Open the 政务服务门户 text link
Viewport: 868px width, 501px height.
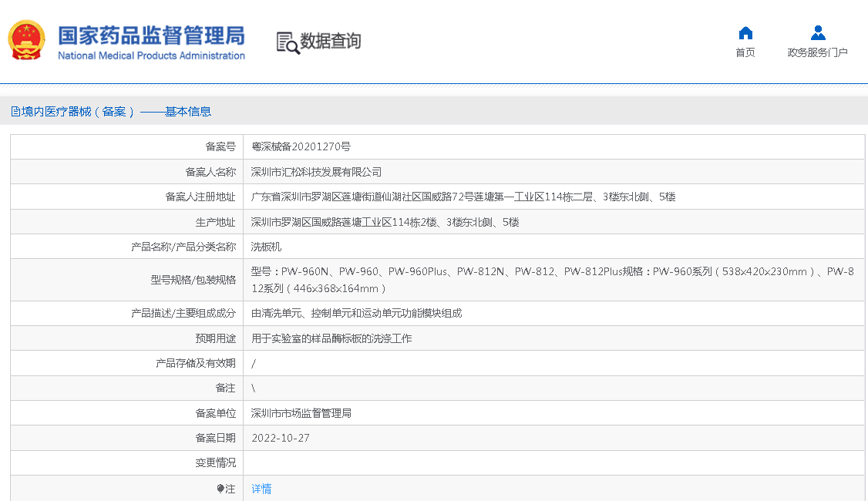(817, 52)
